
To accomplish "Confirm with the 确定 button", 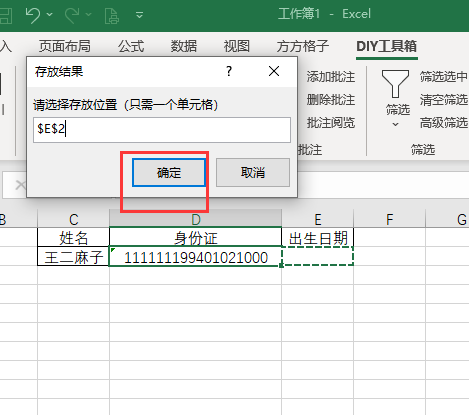I will tap(169, 172).
